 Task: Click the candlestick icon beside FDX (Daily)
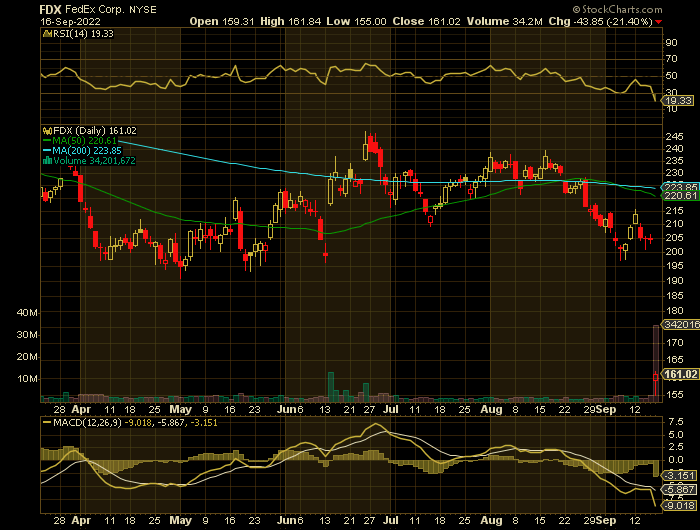click(47, 131)
